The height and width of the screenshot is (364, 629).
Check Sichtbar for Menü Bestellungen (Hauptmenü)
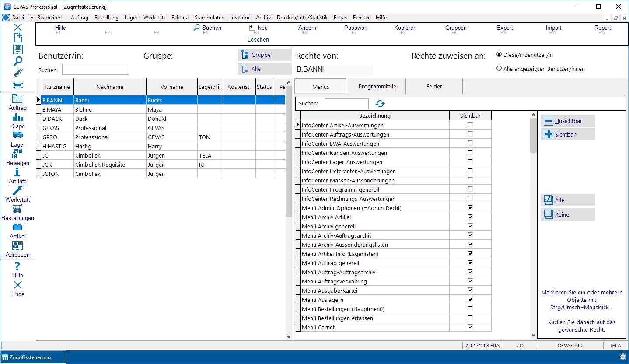click(470, 309)
